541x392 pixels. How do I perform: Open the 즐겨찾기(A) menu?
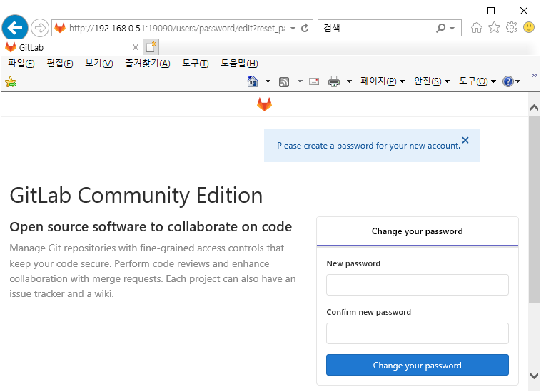pos(147,64)
